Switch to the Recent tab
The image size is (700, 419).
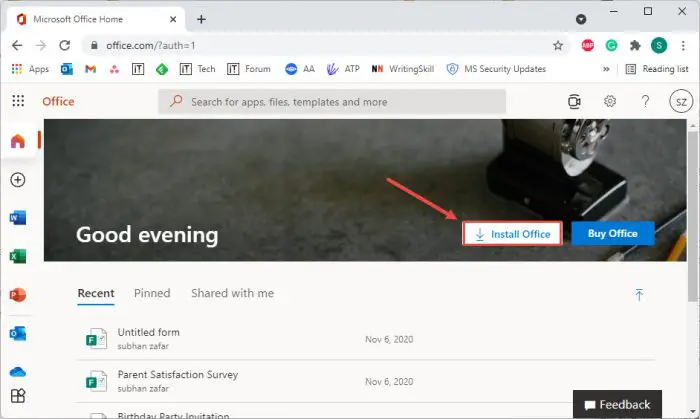pyautogui.click(x=96, y=294)
